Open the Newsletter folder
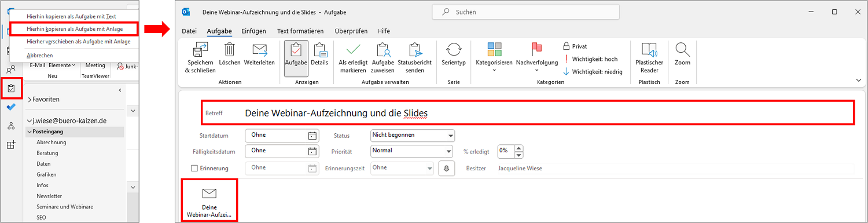The height and width of the screenshot is (223, 868). pyautogui.click(x=49, y=196)
